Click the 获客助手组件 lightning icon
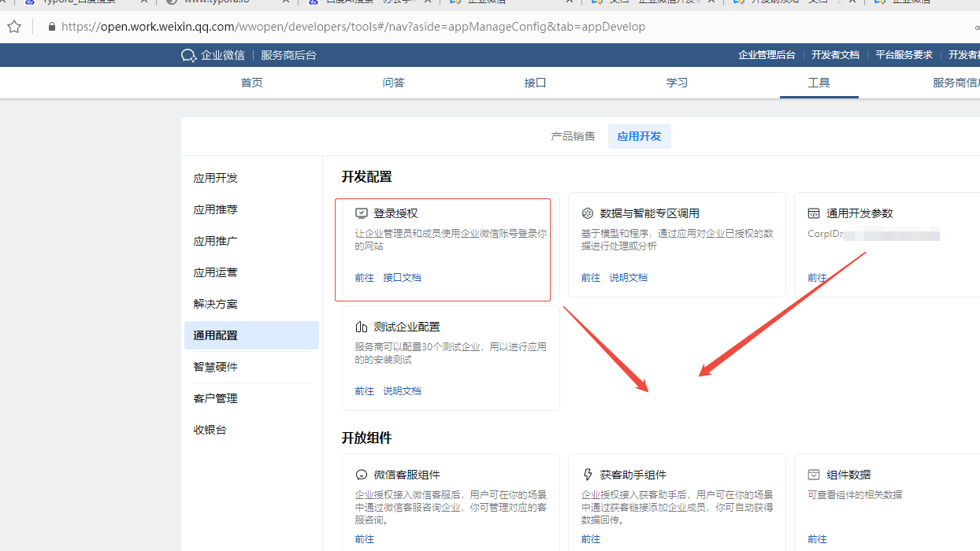Screen dimensions: 980x551 point(587,475)
